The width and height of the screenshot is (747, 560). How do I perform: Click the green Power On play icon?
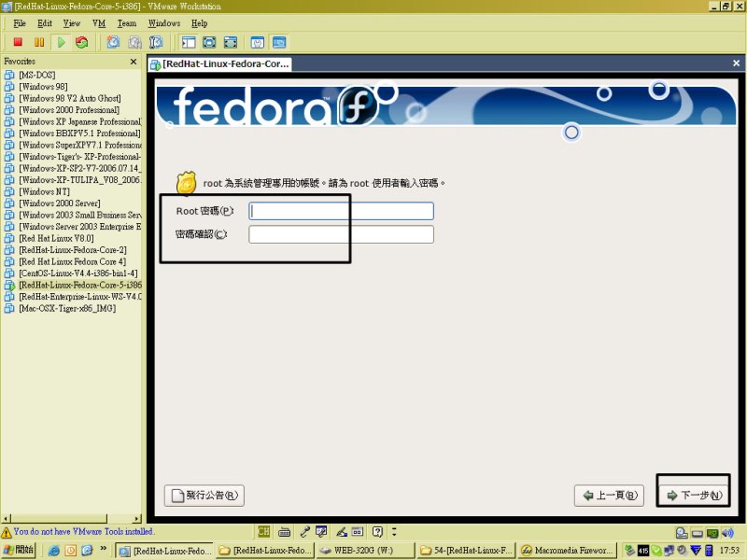pos(61,42)
